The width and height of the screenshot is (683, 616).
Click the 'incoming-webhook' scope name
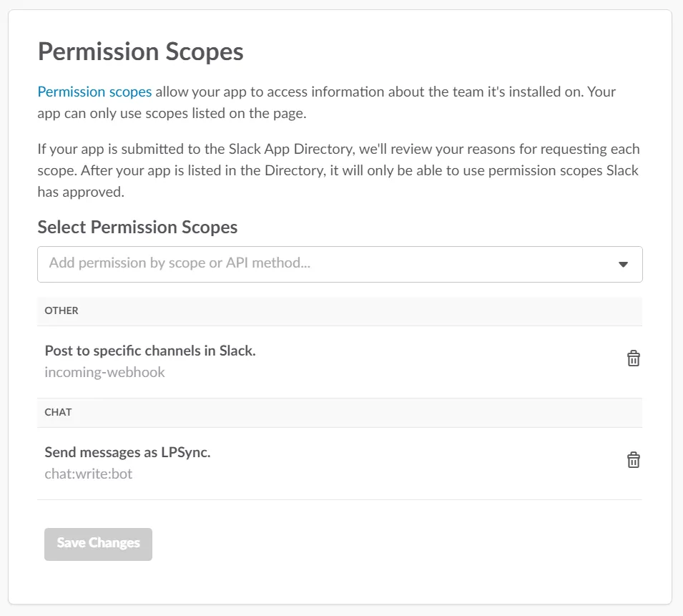pos(104,372)
